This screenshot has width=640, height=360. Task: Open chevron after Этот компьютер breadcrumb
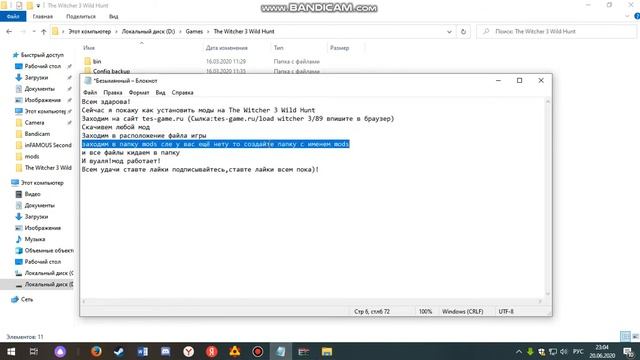coord(116,31)
